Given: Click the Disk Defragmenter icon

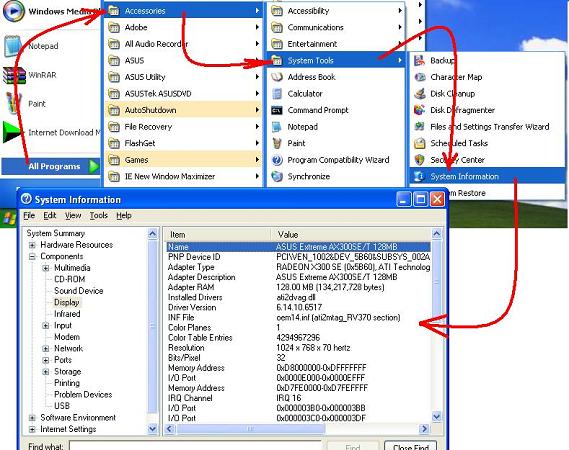Looking at the screenshot, I should [x=419, y=110].
